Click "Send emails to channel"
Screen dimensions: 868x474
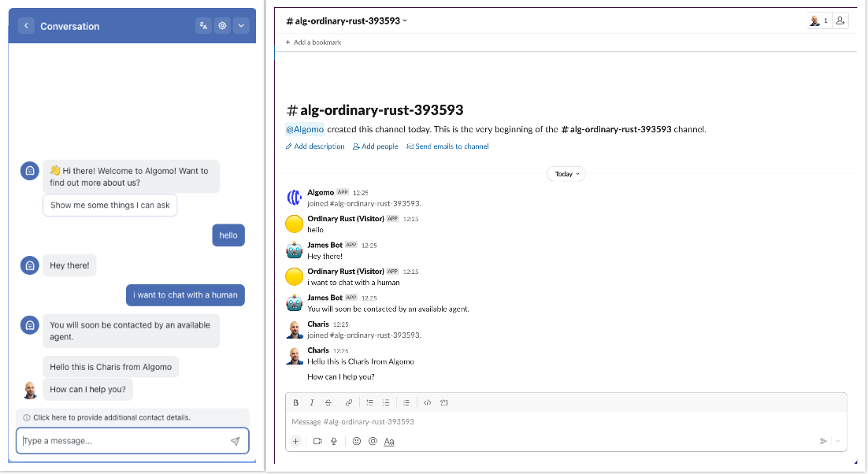448,146
